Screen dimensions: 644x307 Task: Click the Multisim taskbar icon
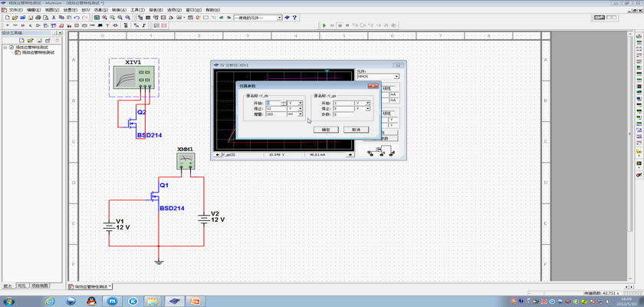point(175,302)
